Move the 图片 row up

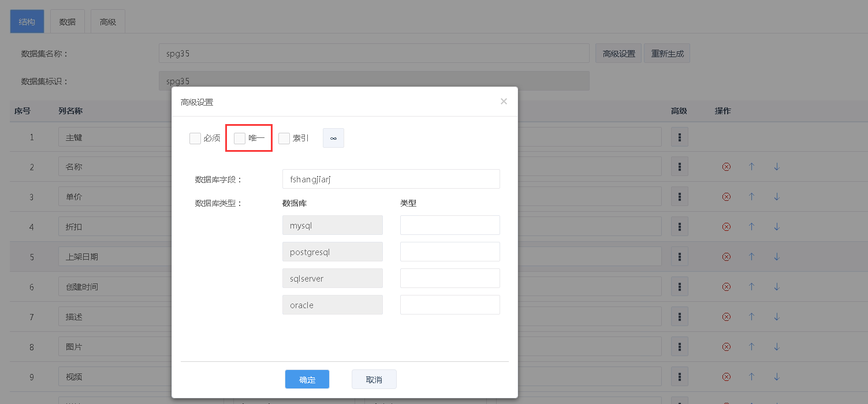click(x=751, y=347)
